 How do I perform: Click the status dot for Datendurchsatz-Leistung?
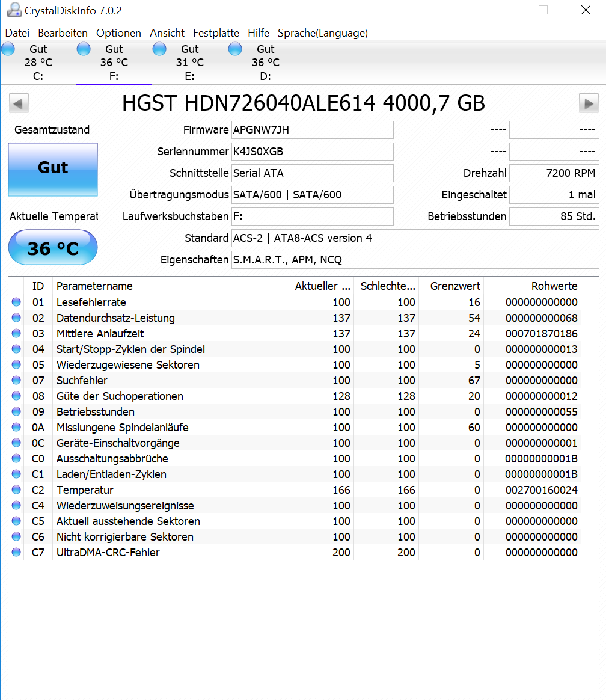tap(16, 318)
